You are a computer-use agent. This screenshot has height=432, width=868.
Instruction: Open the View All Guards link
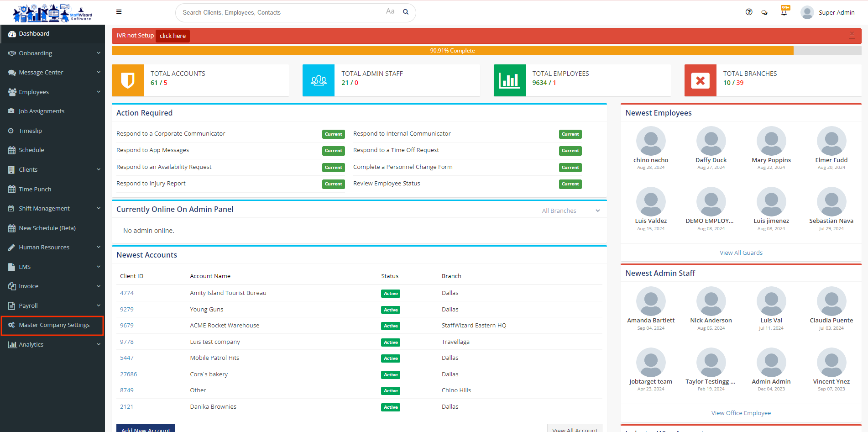point(741,253)
